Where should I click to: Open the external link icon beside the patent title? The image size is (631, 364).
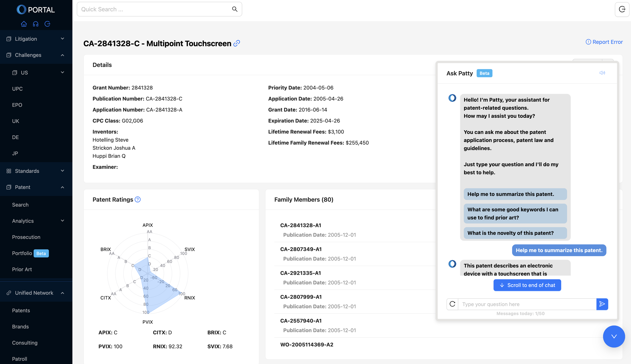(236, 43)
